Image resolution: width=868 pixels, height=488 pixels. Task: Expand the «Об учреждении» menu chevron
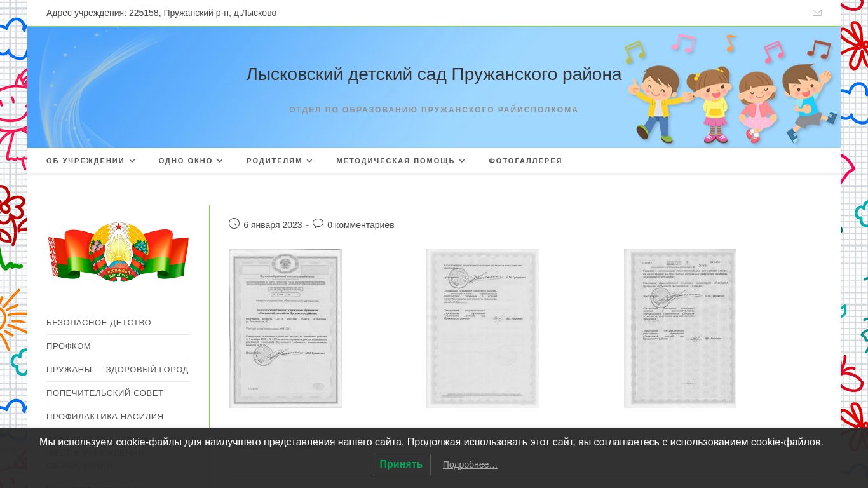point(132,161)
